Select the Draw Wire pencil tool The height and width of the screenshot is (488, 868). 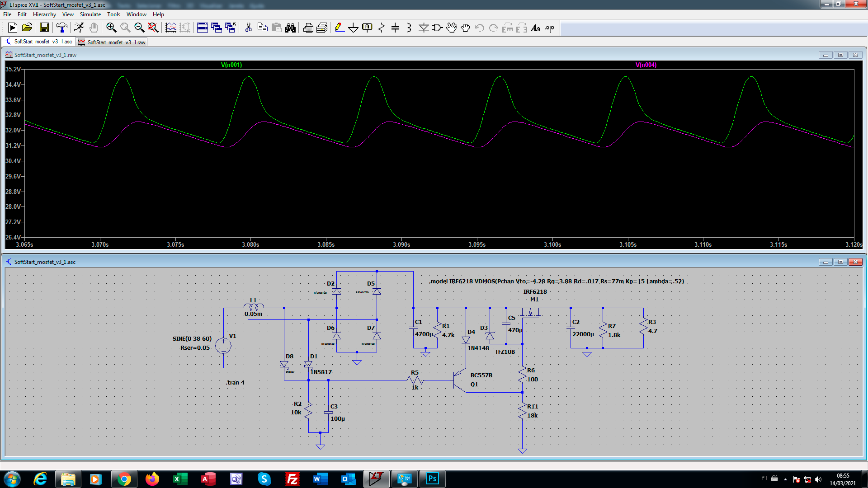tap(340, 28)
